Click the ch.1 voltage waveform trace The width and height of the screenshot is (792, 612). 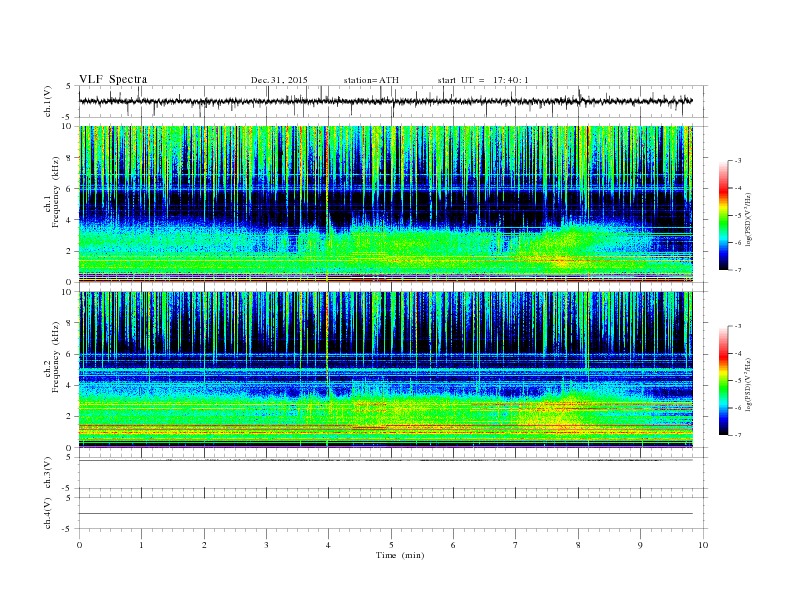pos(386,101)
